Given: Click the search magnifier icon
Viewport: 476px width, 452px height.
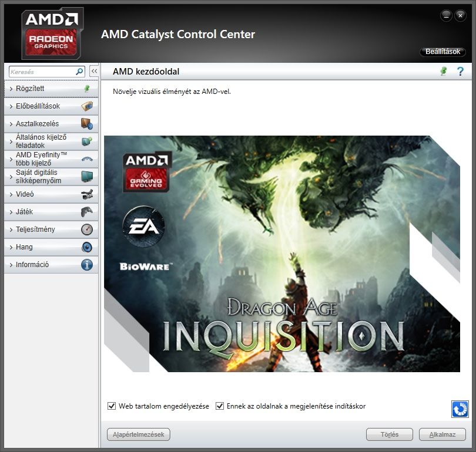Looking at the screenshot, I should tap(79, 72).
